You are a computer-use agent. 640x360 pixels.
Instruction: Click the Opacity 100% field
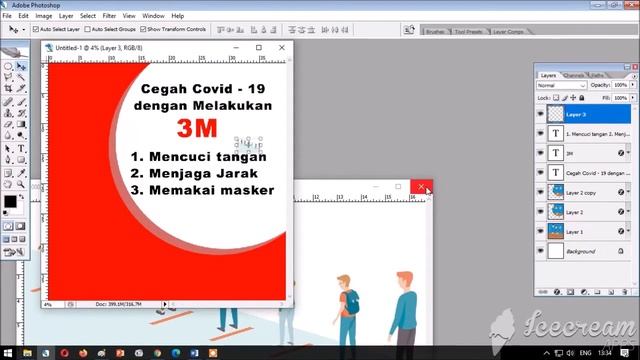click(x=620, y=85)
